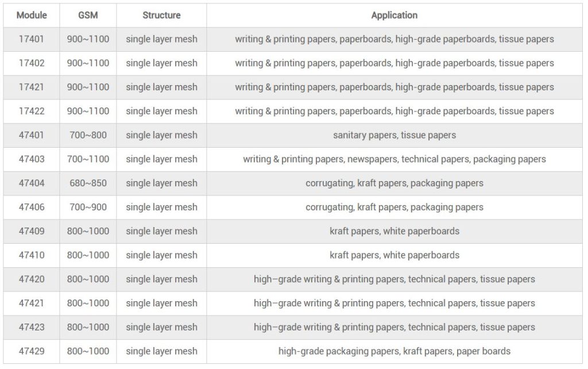Select the 'sanitary papers, tissue papers' application cell
This screenshot has height=369, width=588.
click(394, 136)
